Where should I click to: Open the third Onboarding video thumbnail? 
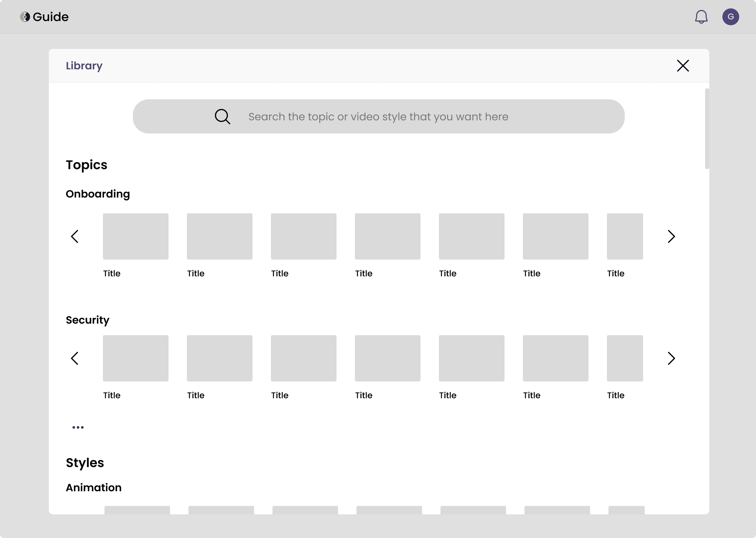[x=303, y=236]
